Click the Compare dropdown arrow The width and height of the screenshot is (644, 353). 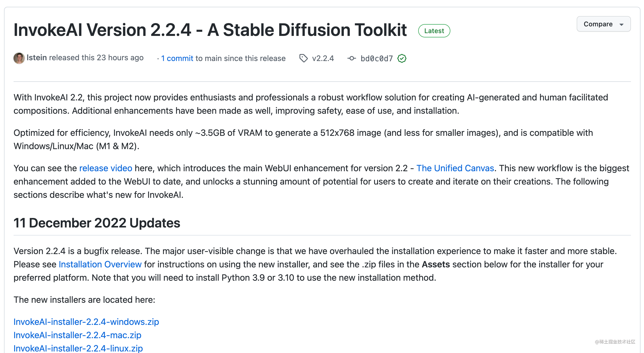click(x=621, y=25)
